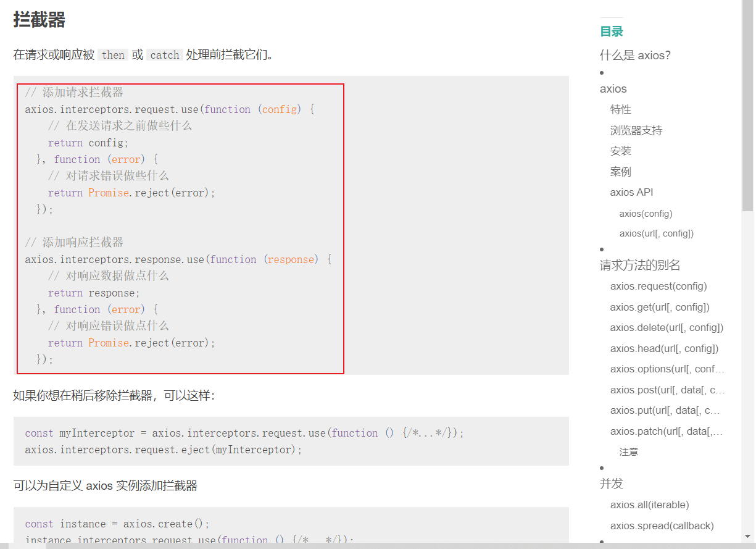Go to 请求方法的别名 section
Screen dimensions: 756x549
[640, 266]
